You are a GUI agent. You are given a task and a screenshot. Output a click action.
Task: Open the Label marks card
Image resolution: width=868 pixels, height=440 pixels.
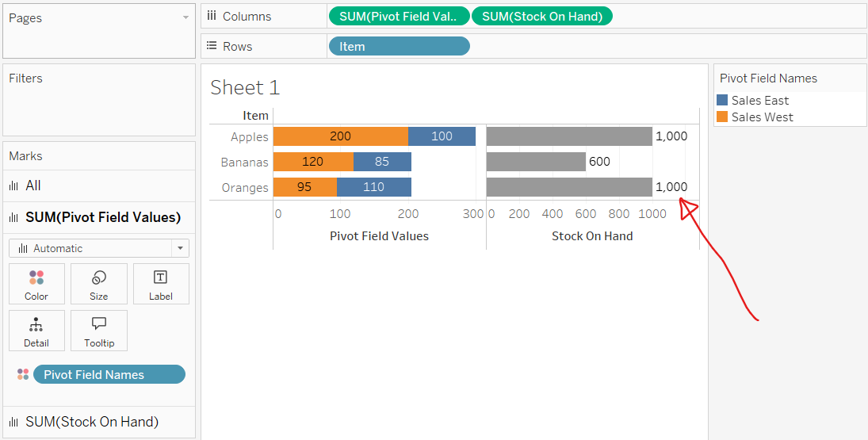[x=160, y=285]
